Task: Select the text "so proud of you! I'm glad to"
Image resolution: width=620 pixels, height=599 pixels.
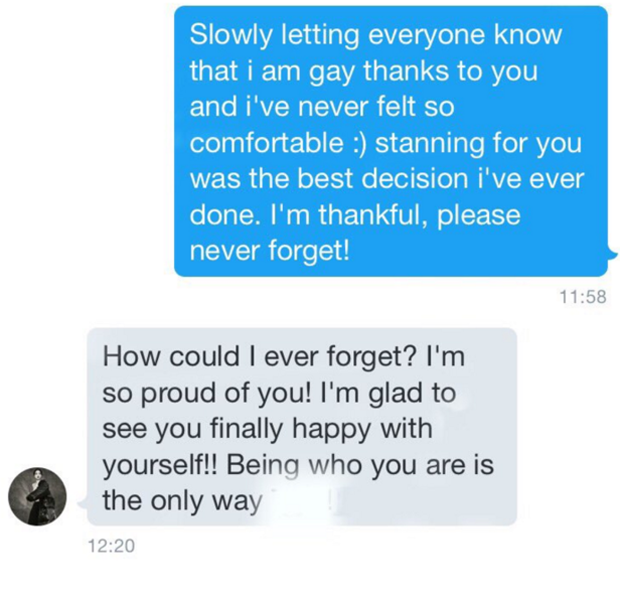Action: tap(280, 393)
